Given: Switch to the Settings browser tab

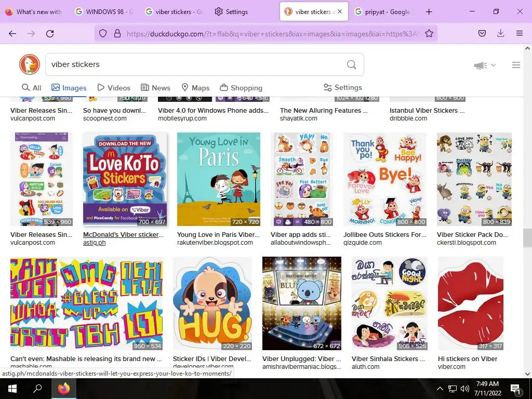Looking at the screenshot, I should click(x=231, y=11).
